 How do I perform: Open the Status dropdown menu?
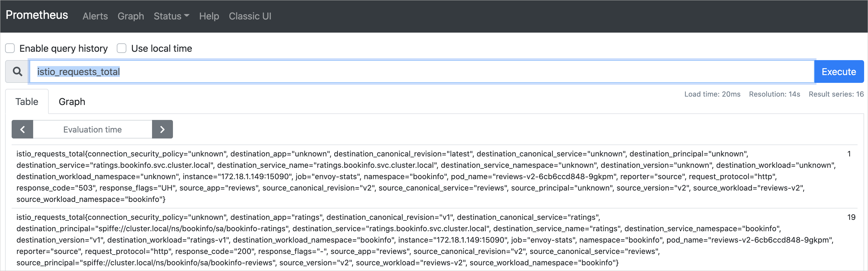tap(171, 16)
